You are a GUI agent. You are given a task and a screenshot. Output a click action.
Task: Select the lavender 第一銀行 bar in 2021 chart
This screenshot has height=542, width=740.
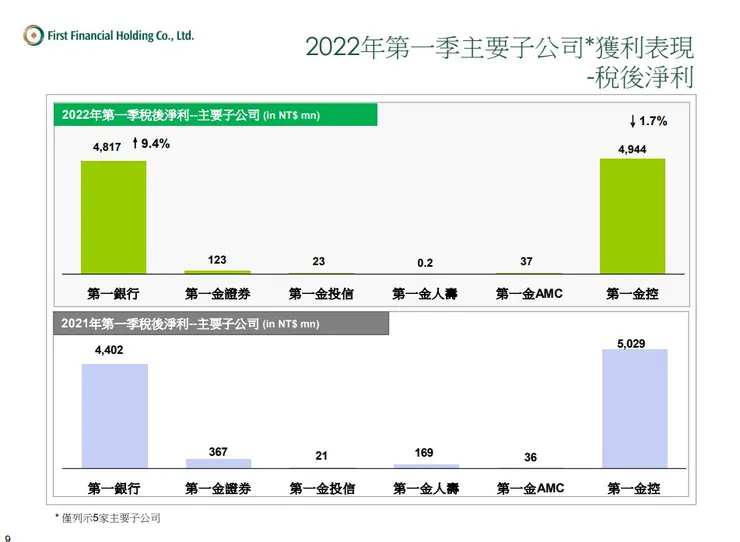click(115, 416)
